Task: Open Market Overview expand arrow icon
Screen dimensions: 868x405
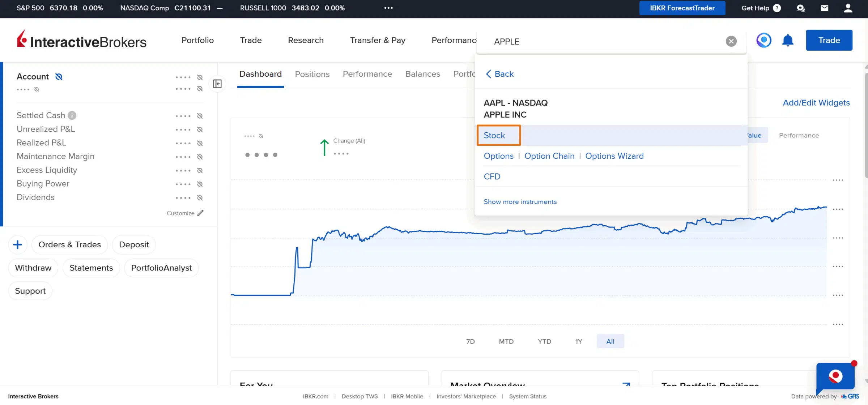Action: pos(626,384)
